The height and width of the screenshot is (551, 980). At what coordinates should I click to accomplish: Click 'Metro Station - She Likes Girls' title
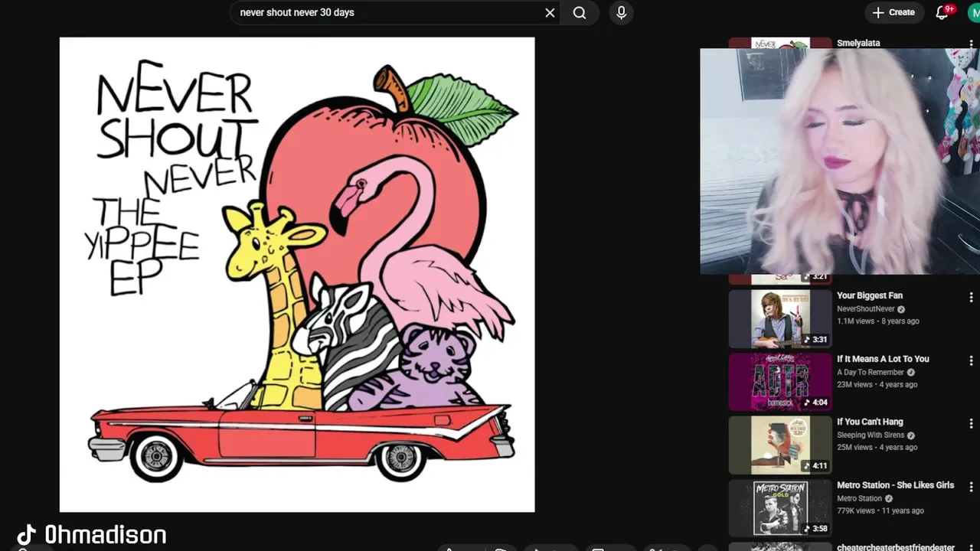[895, 485]
